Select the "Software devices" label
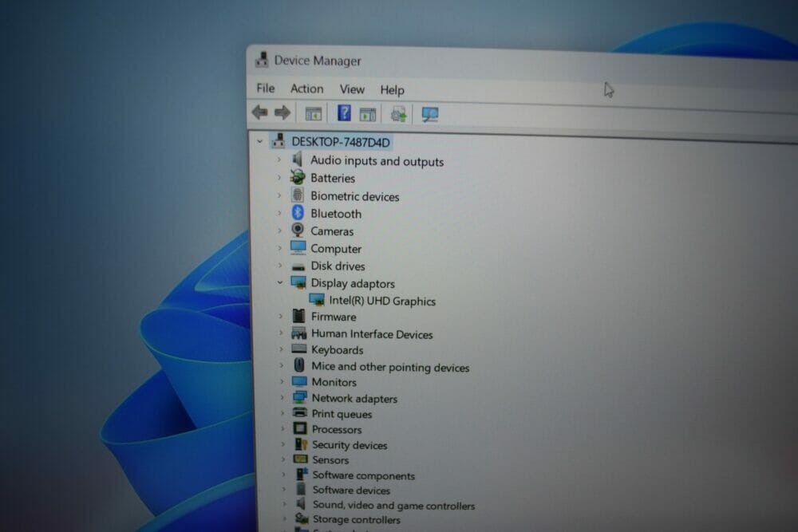798x532 pixels. (351, 491)
